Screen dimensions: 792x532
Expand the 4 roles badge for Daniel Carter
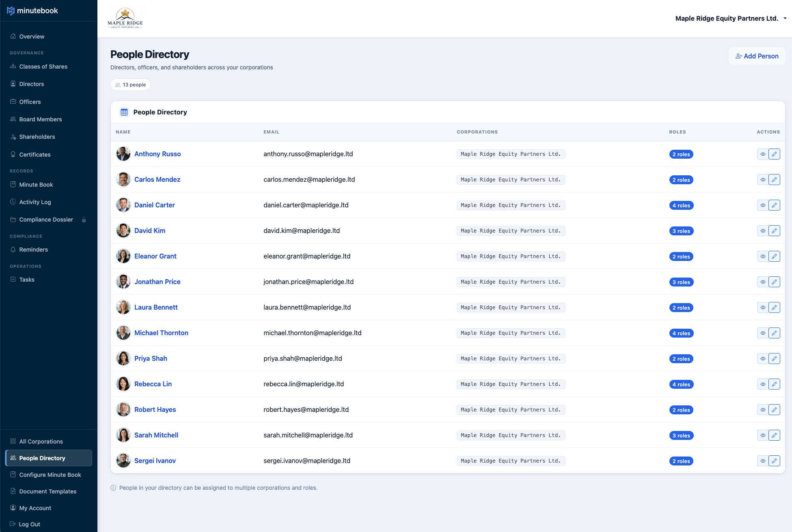point(681,205)
